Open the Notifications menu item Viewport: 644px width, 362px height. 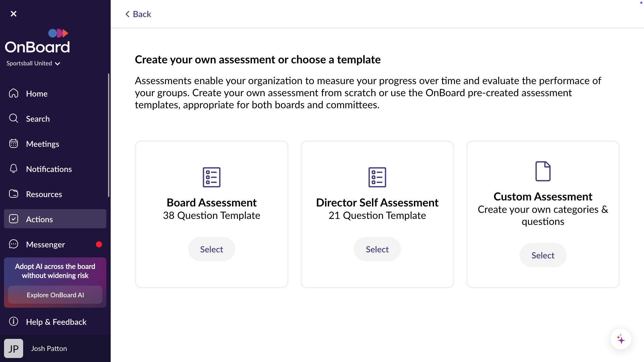click(x=55, y=169)
